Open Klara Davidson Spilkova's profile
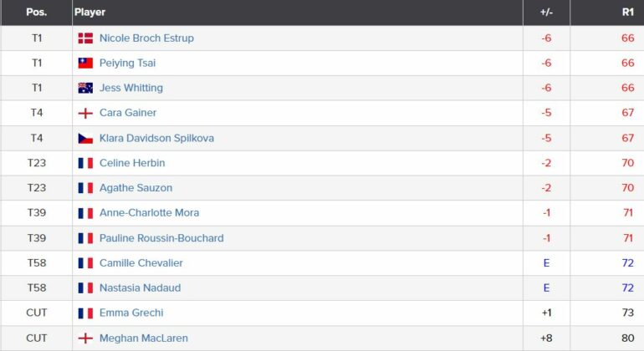The height and width of the screenshot is (351, 644). point(156,138)
